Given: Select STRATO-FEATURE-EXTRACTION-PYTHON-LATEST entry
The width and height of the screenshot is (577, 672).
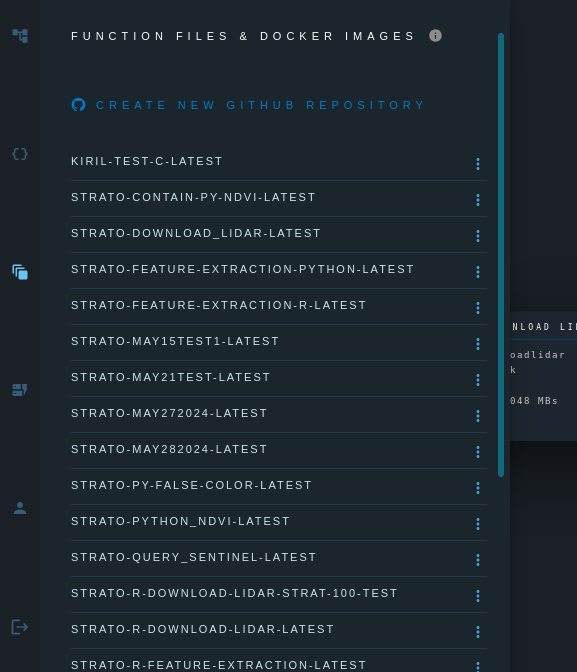Looking at the screenshot, I should pos(242,269).
